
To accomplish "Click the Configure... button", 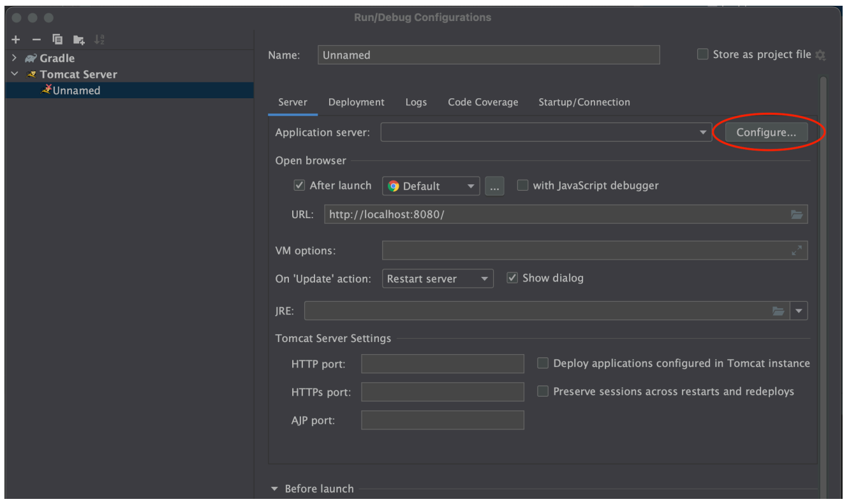I will 766,133.
